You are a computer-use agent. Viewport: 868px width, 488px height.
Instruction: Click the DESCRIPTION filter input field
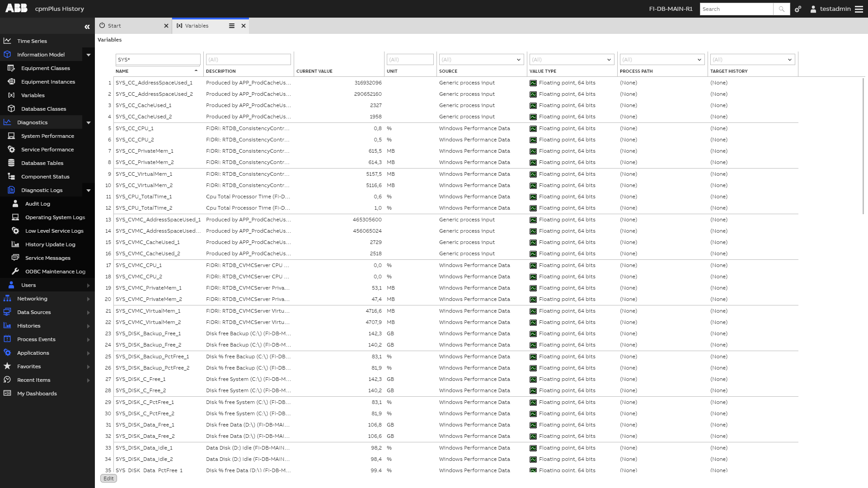248,60
